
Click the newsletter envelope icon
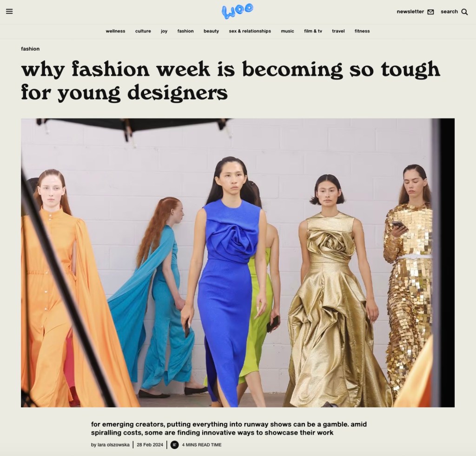point(430,12)
